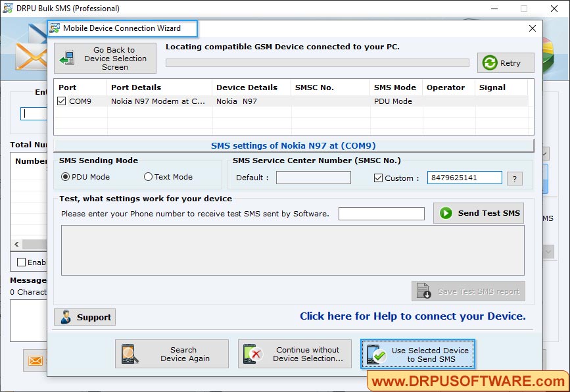Disable the Custom SMSC number checkbox
Screen dimensions: 570x392
tap(379, 177)
